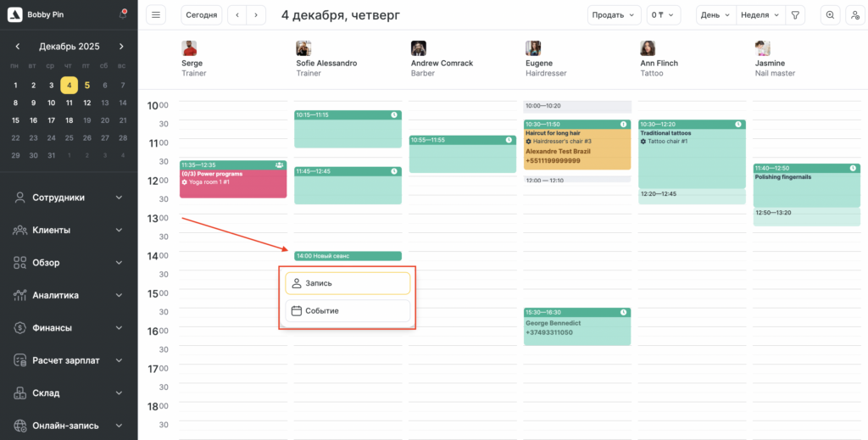Open the Неделя dropdown
The height and width of the screenshot is (440, 868).
click(x=759, y=15)
